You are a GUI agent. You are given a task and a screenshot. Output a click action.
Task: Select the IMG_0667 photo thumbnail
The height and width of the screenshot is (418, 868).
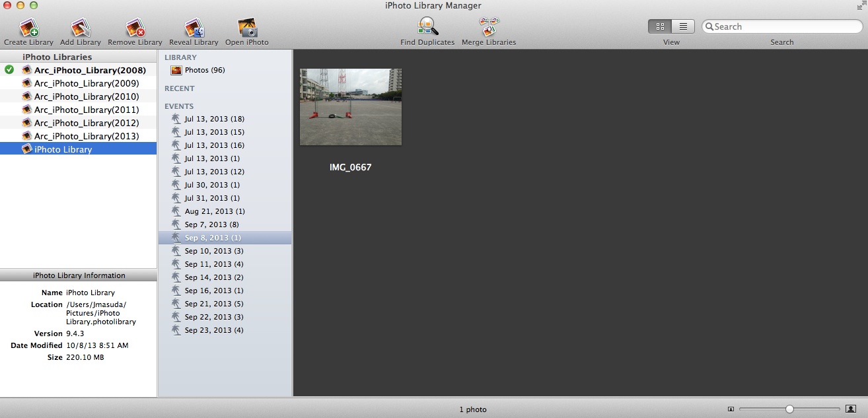(x=351, y=107)
